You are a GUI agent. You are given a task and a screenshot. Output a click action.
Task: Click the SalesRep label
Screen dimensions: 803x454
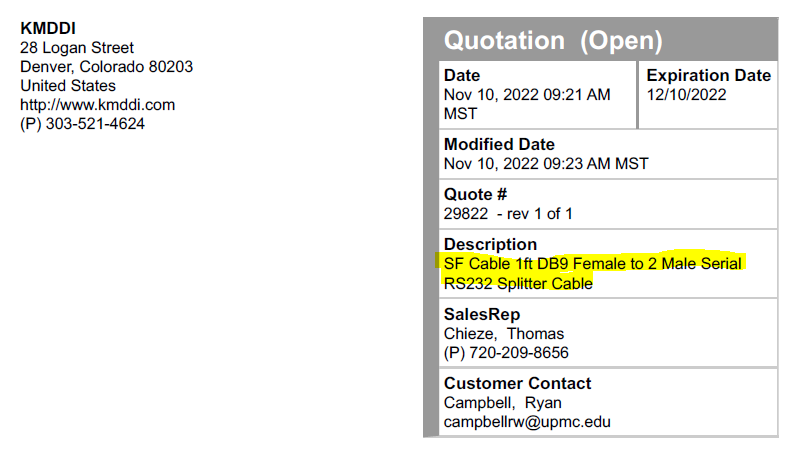tap(482, 314)
